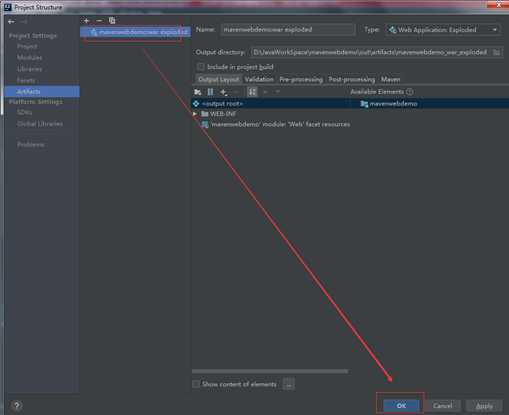Image resolution: width=509 pixels, height=415 pixels.
Task: Add a new artifact with plus icon
Action: click(x=87, y=21)
